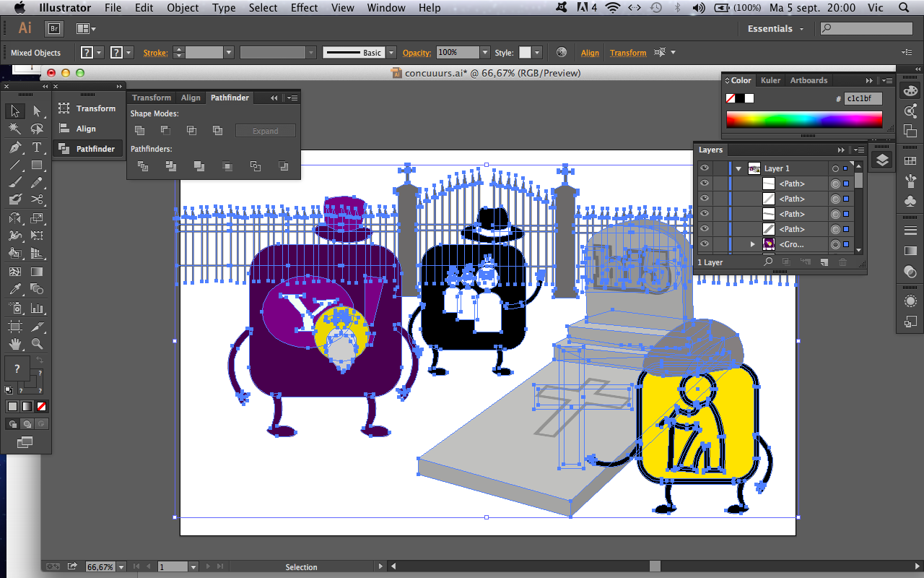Click Create New Layer icon

[824, 262]
